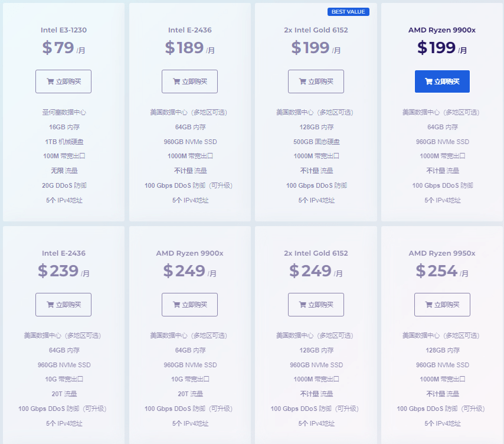Click the 2x Intel Gold 6152 $249 heading
Viewport: 504px width, 444px height.
(316, 253)
